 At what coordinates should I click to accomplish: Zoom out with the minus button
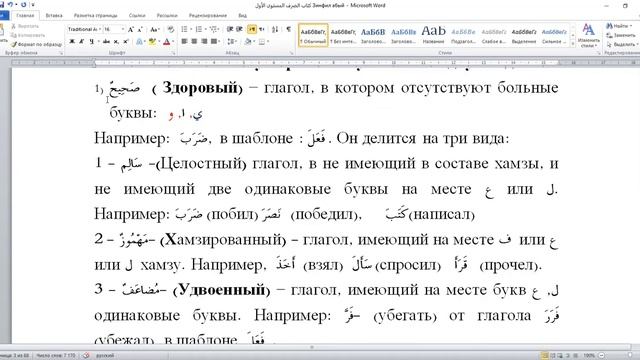tap(601, 356)
